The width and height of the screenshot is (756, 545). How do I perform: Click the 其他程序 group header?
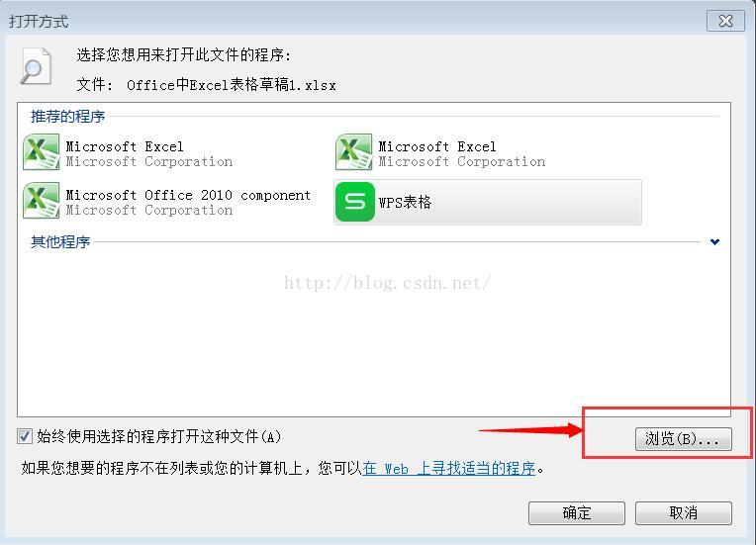coord(60,242)
